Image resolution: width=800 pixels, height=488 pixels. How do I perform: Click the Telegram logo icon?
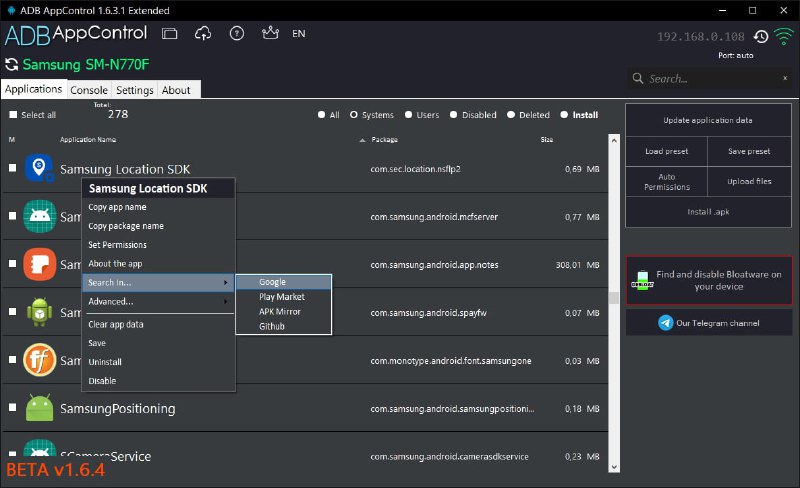665,323
